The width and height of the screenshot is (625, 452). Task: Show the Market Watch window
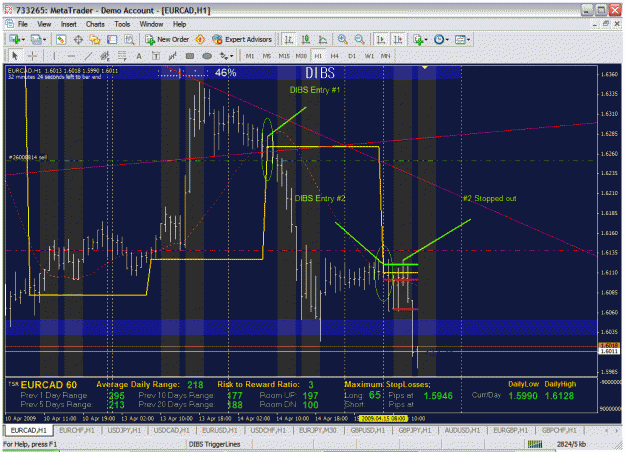61,39
